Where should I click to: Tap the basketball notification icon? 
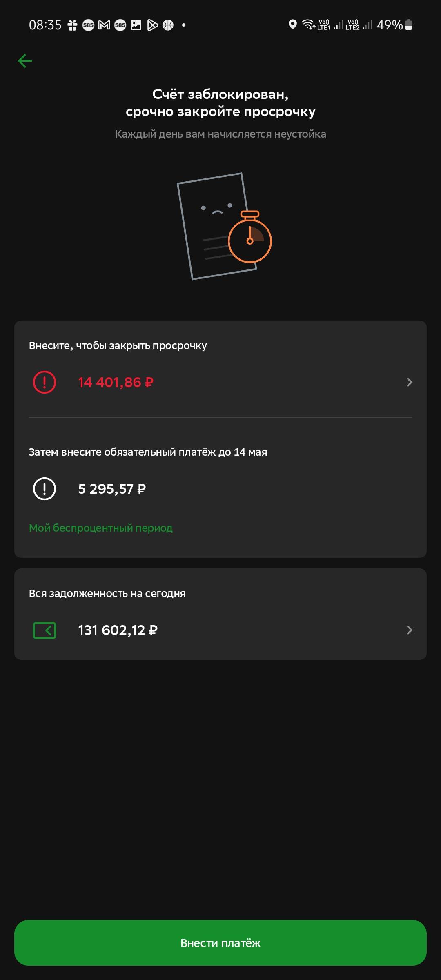click(x=168, y=25)
